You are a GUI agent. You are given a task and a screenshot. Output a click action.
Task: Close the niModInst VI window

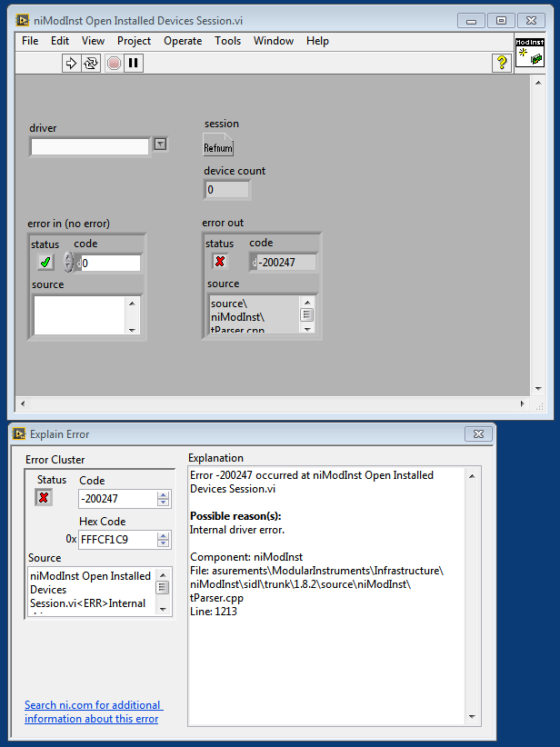tap(532, 21)
